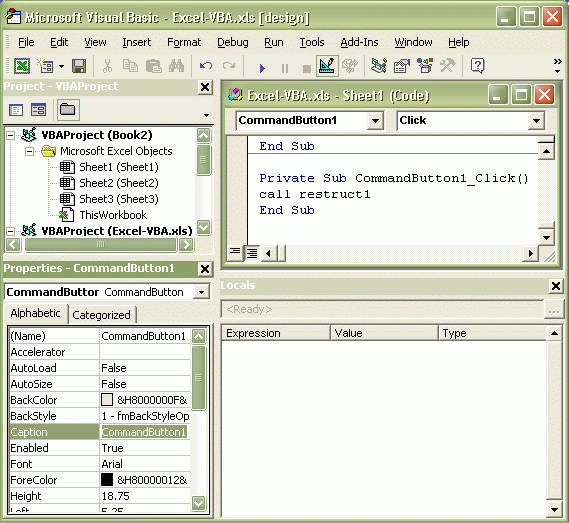This screenshot has height=523, width=569.
Task: Click the Redo arrow icon
Action: tap(229, 66)
